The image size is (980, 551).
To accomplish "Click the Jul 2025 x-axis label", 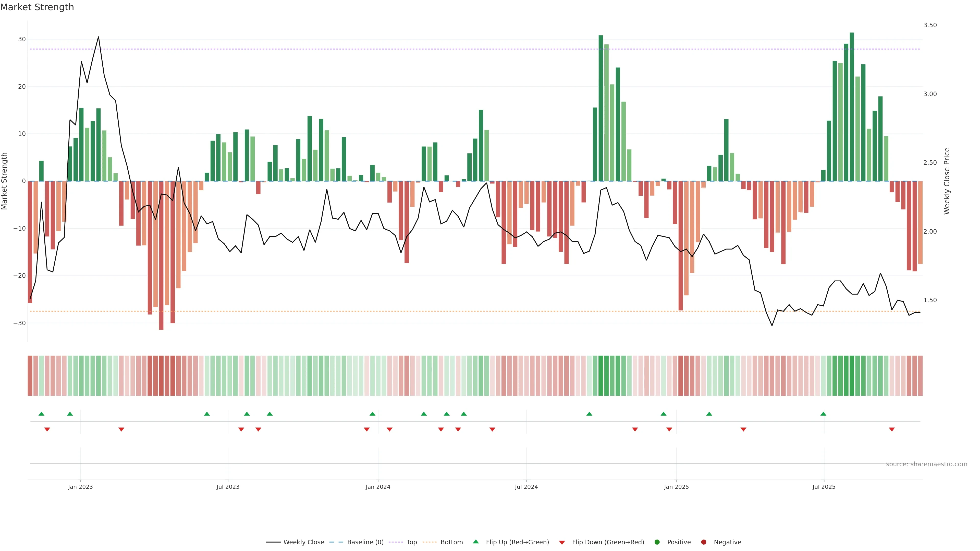I will coord(824,487).
